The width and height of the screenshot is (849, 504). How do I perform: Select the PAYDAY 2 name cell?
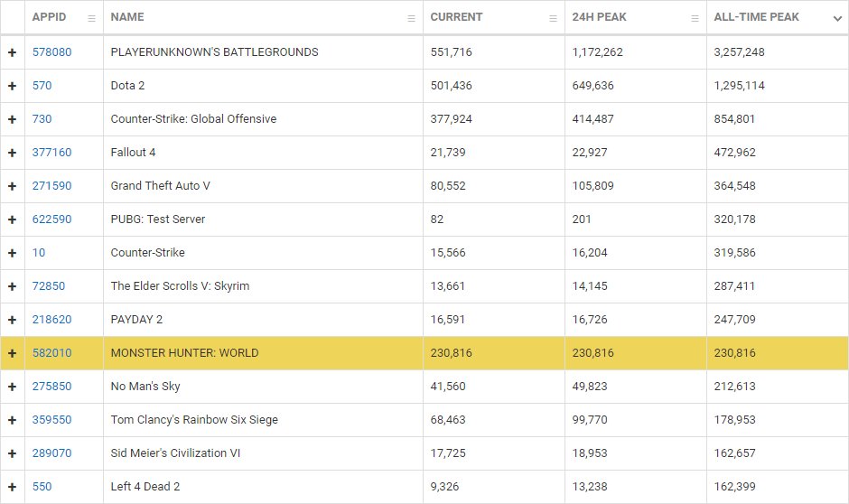coord(263,320)
